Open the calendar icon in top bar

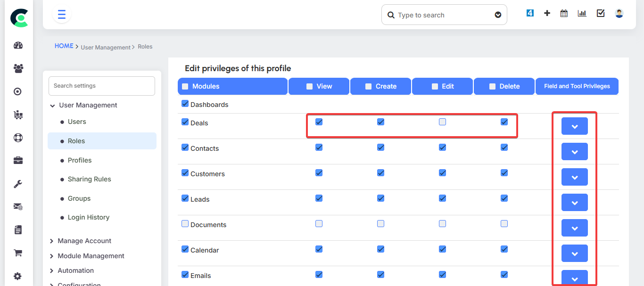[x=564, y=14]
